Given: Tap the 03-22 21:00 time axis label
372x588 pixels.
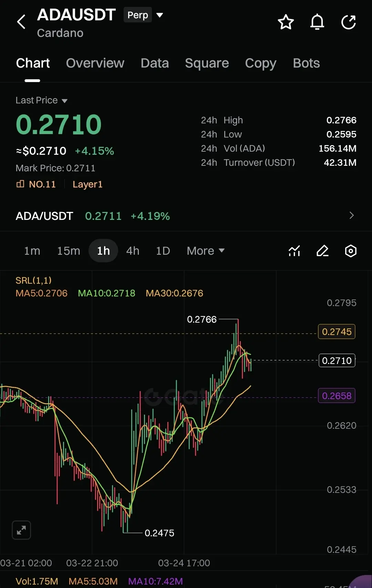Looking at the screenshot, I should point(92,563).
